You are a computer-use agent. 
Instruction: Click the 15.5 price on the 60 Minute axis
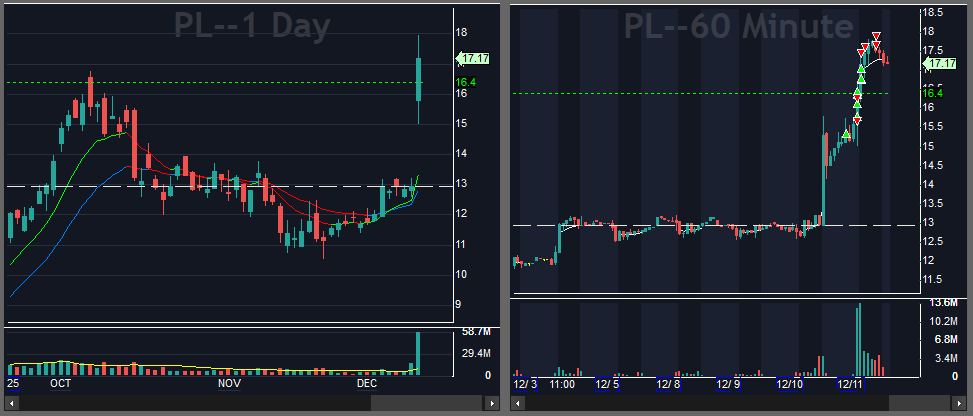tap(933, 127)
